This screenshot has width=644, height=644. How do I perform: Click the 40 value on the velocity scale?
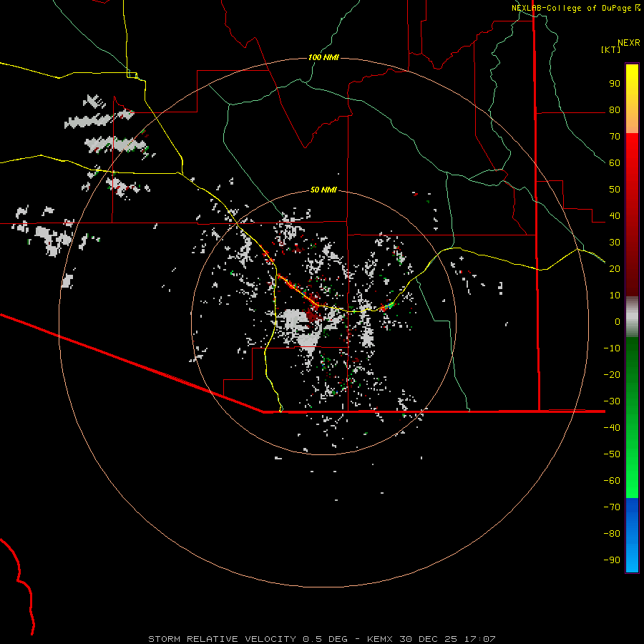point(615,216)
